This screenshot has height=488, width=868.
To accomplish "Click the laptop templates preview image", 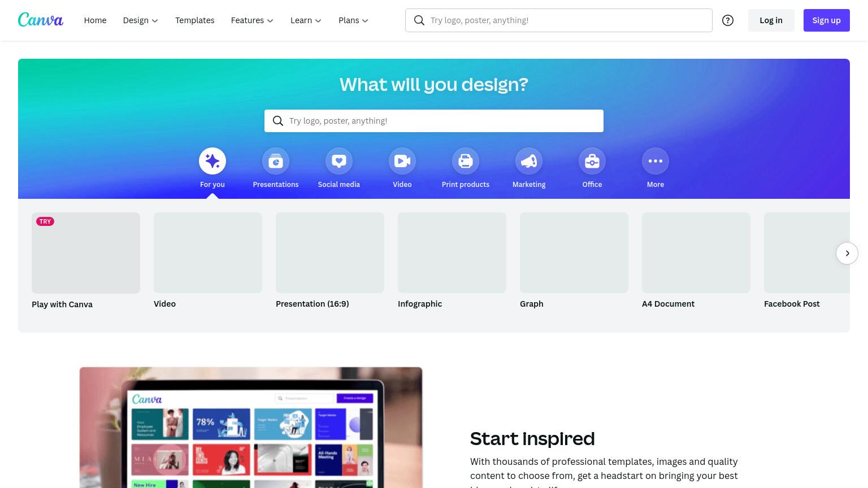I will [x=251, y=428].
